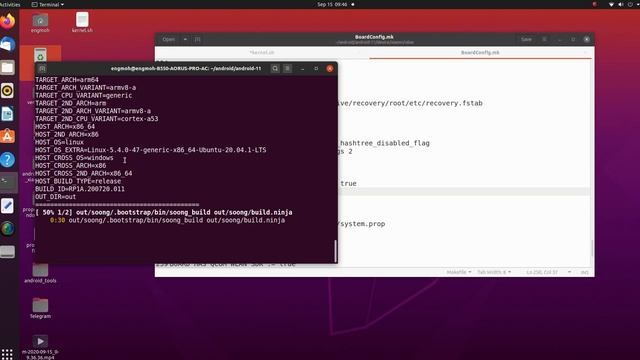Switch to the BoardConfig.mk tab
The width and height of the screenshot is (640, 360).
click(480, 53)
